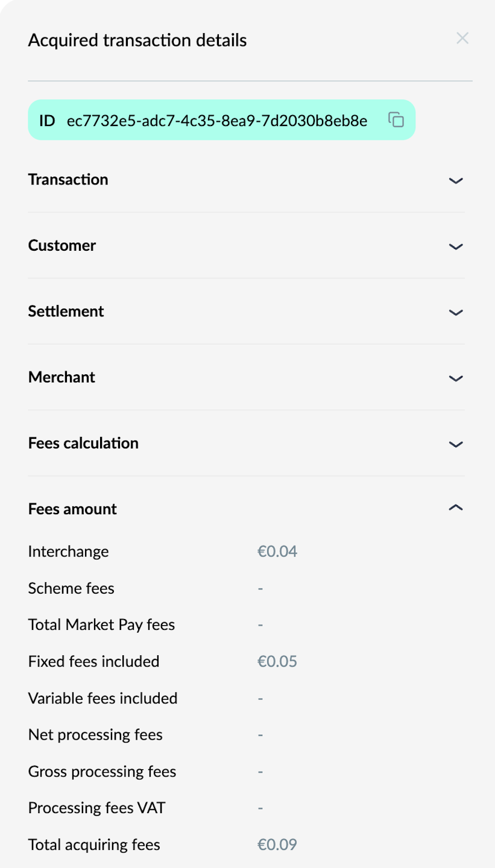Show Fees calculation details via chevron

click(x=456, y=444)
